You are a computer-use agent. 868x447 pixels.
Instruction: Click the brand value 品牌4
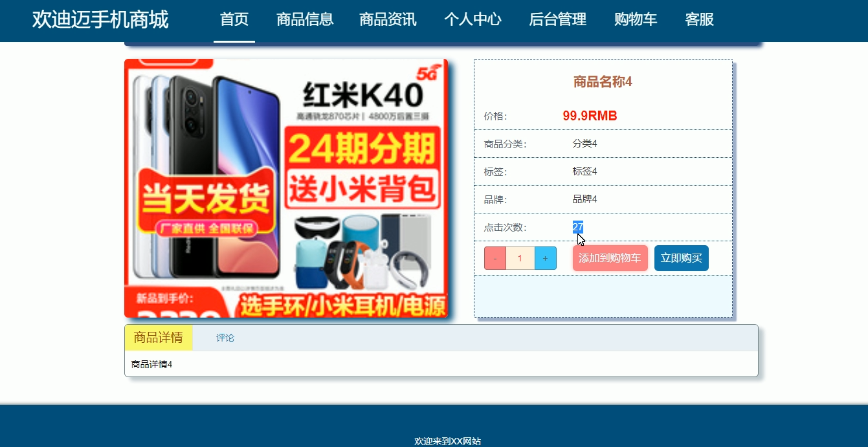pyautogui.click(x=584, y=199)
